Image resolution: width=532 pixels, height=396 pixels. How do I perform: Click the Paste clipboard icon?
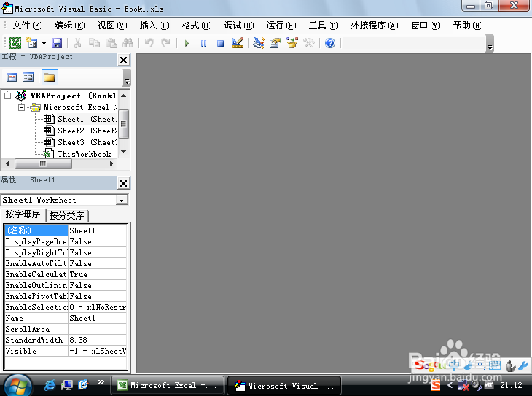point(111,43)
